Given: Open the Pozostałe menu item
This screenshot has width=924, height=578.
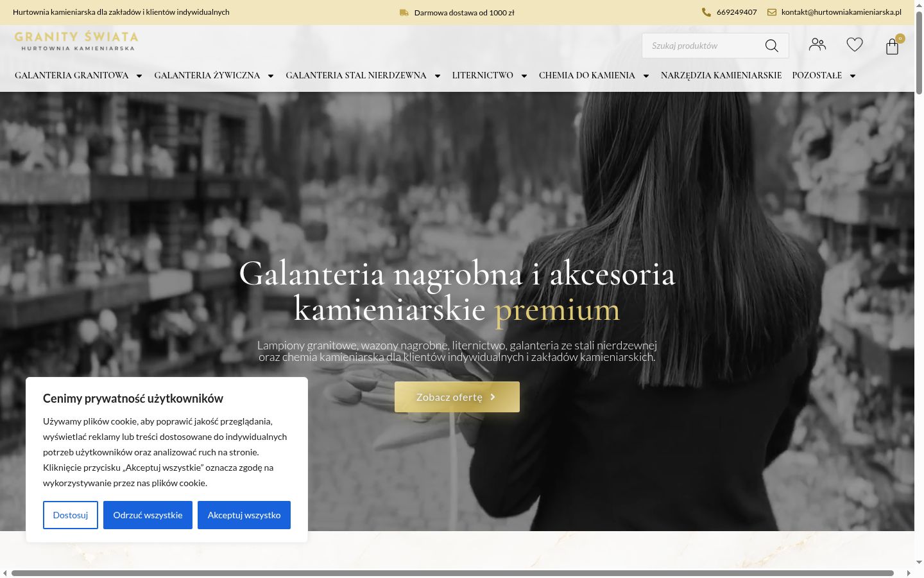Looking at the screenshot, I should [817, 75].
